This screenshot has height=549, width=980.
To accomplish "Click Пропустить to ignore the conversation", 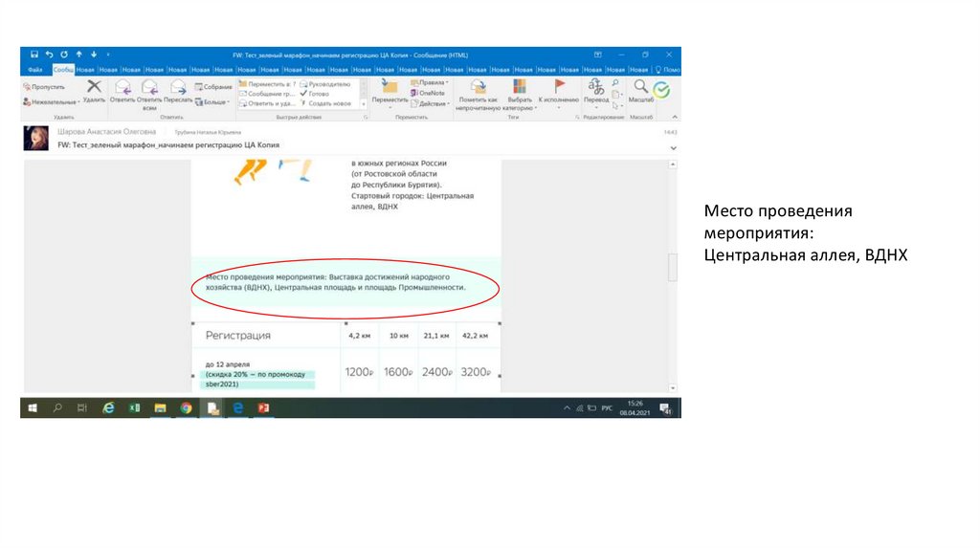I will point(44,87).
